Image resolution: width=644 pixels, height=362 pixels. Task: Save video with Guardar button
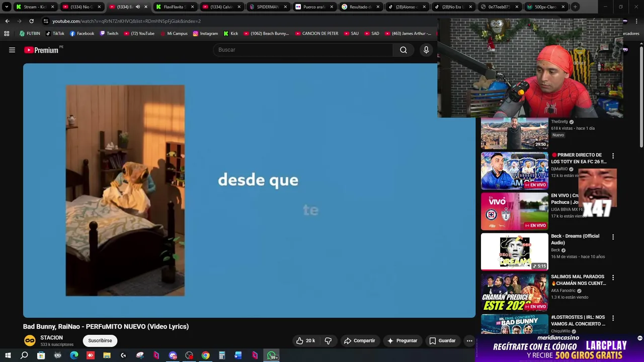pos(442,340)
